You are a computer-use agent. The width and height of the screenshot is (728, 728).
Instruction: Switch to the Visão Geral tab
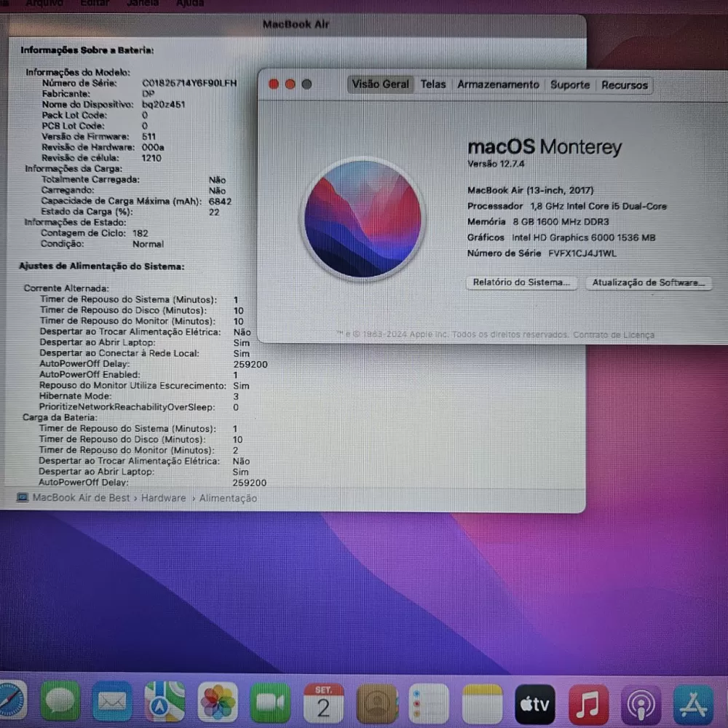(x=380, y=84)
